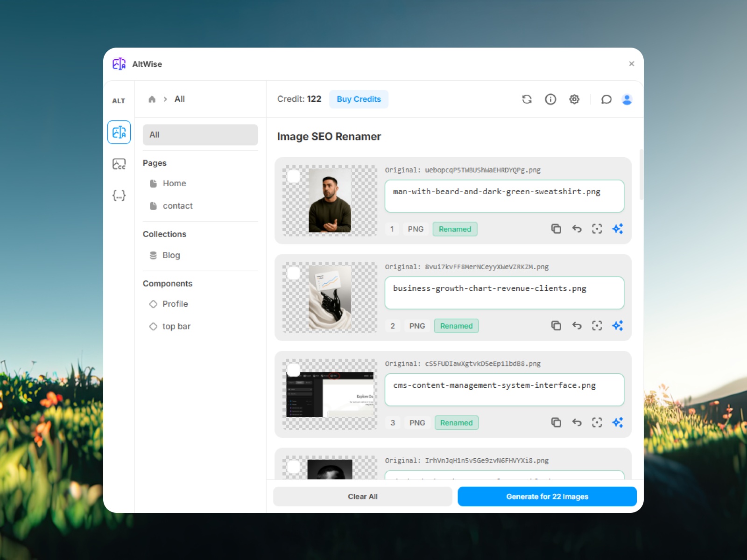Check the CMS screenshot image's selection box

point(294,370)
